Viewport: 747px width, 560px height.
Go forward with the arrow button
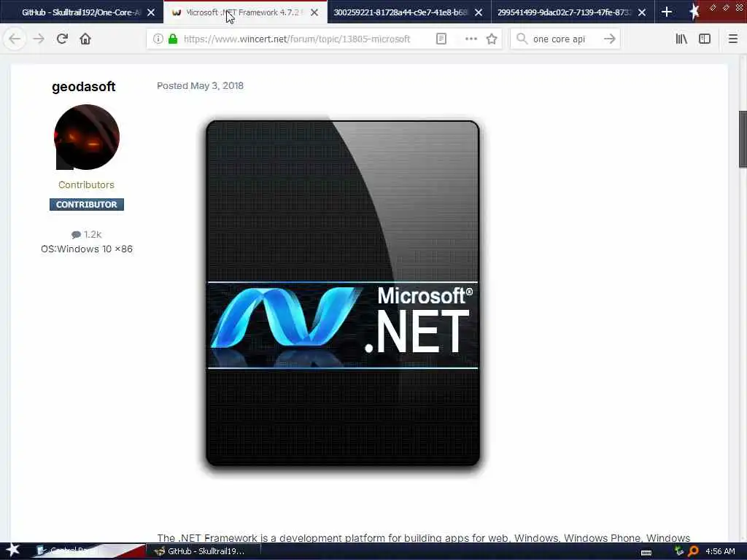coord(39,39)
